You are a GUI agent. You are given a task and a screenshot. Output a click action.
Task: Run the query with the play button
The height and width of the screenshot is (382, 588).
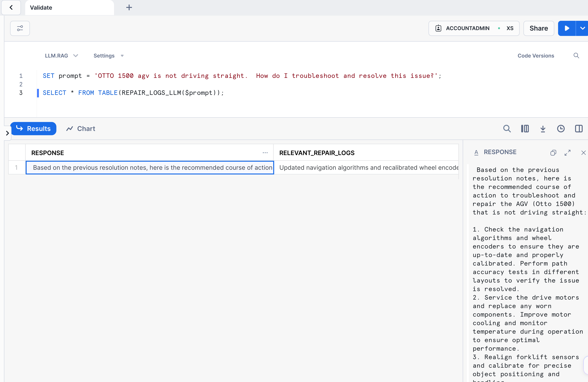567,28
